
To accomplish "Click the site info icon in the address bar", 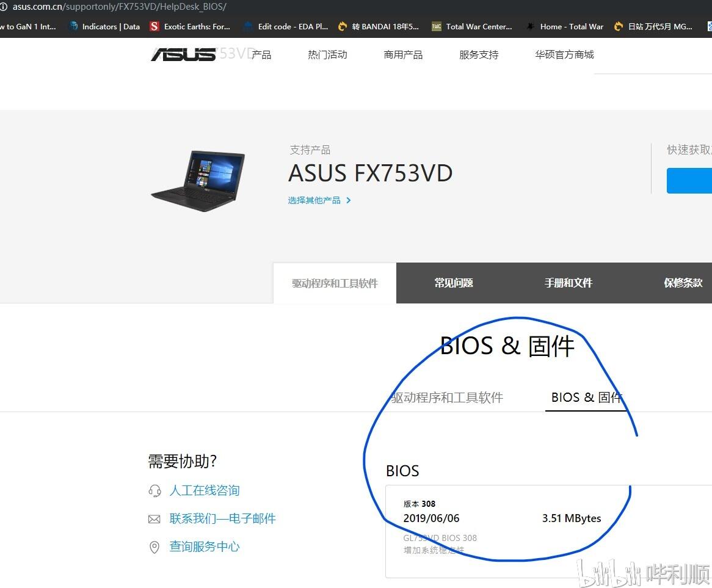I will click(x=4, y=7).
